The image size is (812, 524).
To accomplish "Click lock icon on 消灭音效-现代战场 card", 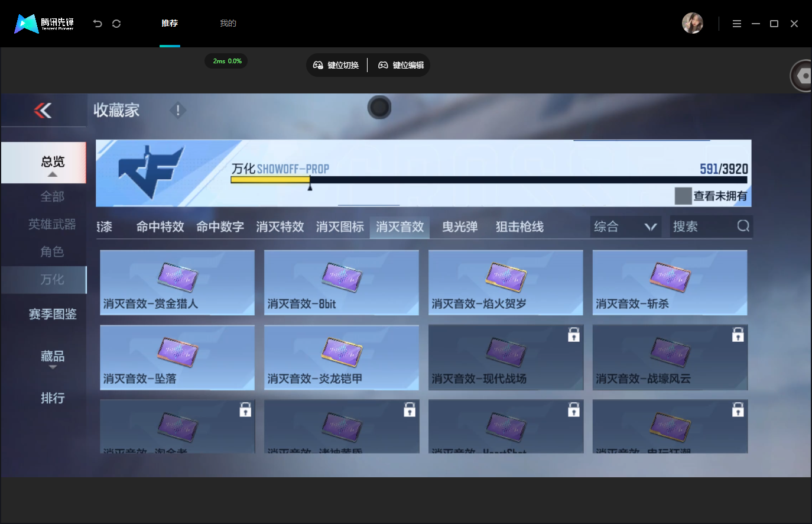I will coord(574,335).
